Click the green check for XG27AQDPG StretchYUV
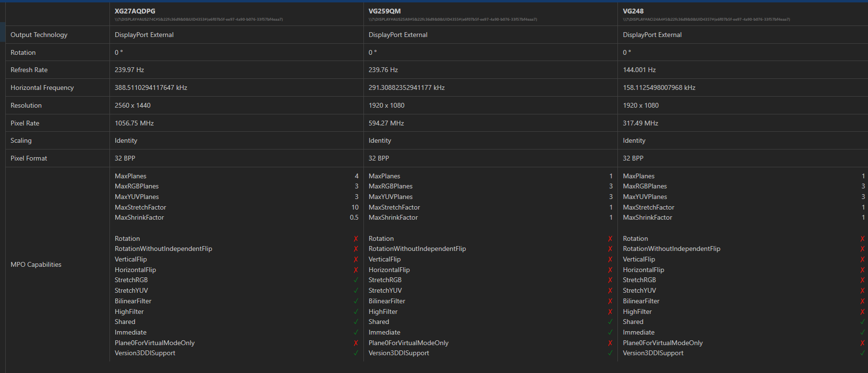The image size is (868, 373). (x=356, y=291)
